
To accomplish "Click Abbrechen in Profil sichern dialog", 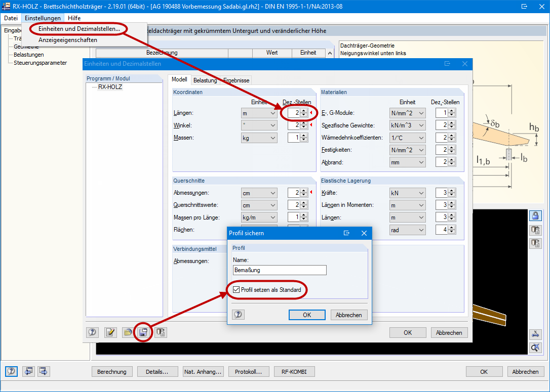I will pyautogui.click(x=348, y=315).
